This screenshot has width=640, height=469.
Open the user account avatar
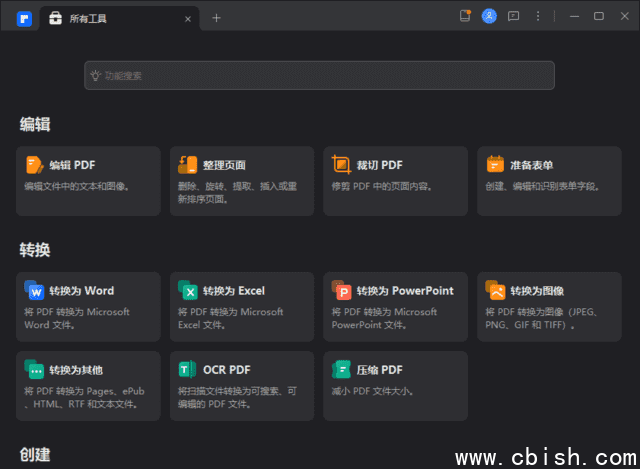[x=489, y=16]
